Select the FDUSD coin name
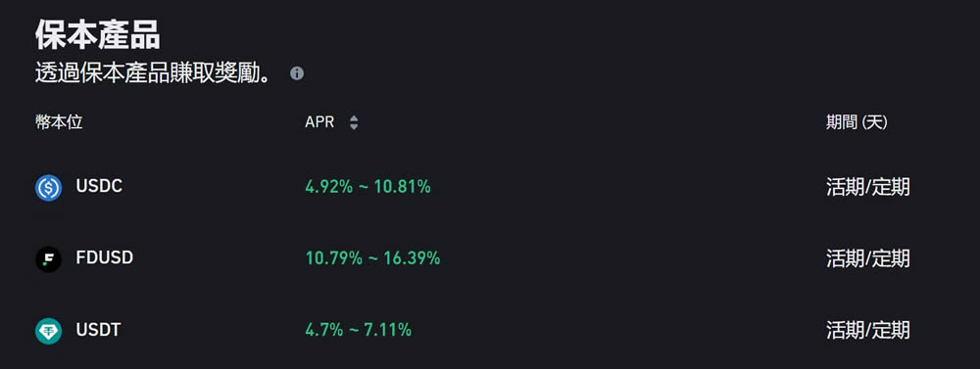This screenshot has height=369, width=980. pos(105,257)
